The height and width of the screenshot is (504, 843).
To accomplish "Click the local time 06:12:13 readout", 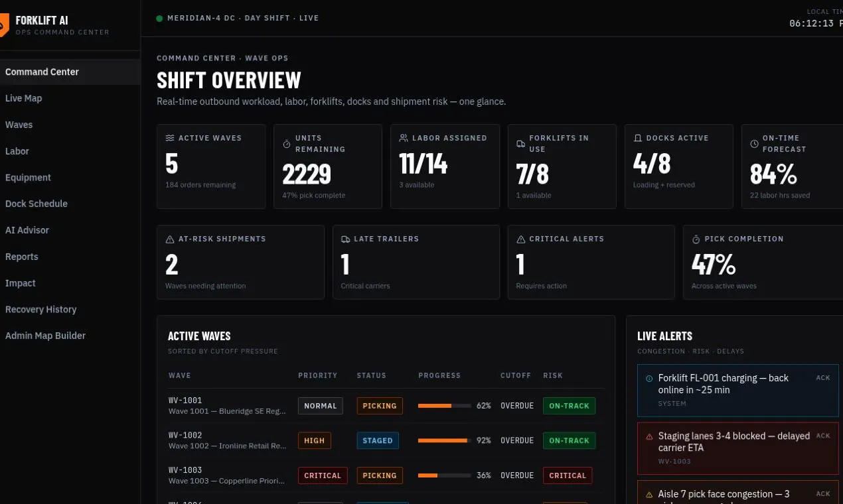I will coord(816,23).
